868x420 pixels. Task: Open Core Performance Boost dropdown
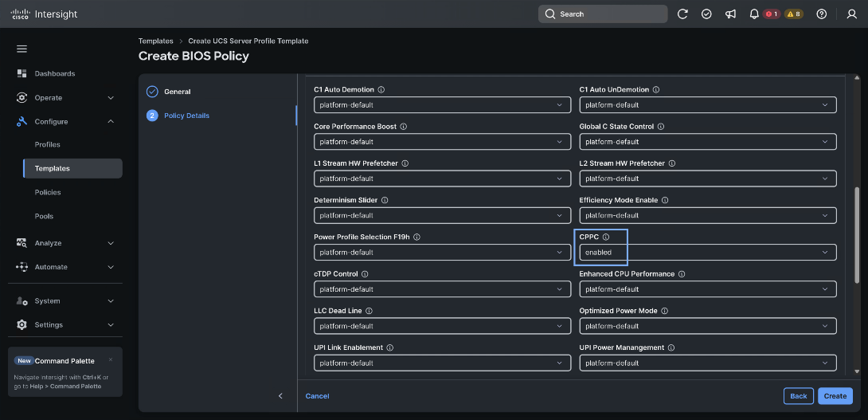[x=442, y=142]
